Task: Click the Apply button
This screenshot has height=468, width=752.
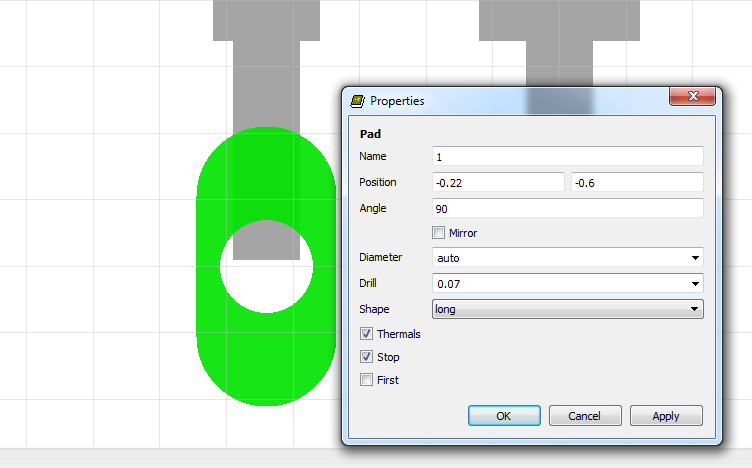Action: 666,416
